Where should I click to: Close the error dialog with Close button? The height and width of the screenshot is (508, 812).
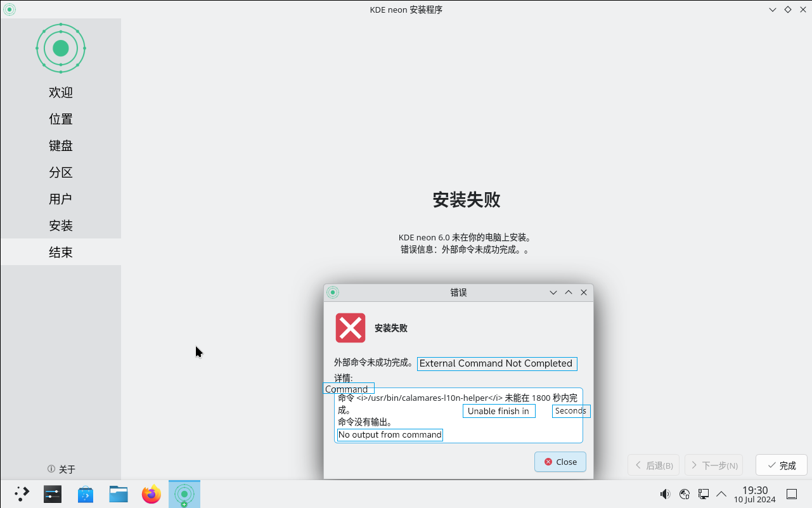point(560,462)
